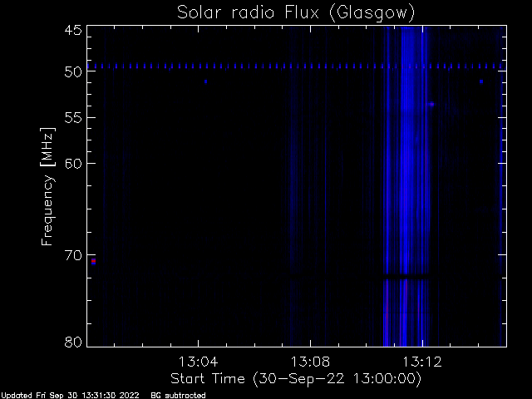Image resolution: width=532 pixels, height=399 pixels.
Task: Click the 'Solar radio Flux (Glasgow)' title
Action: click(296, 13)
